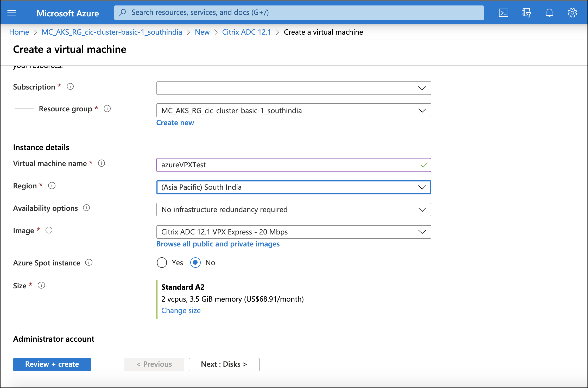
Task: Click the Microsoft Azure logo text
Action: point(68,13)
